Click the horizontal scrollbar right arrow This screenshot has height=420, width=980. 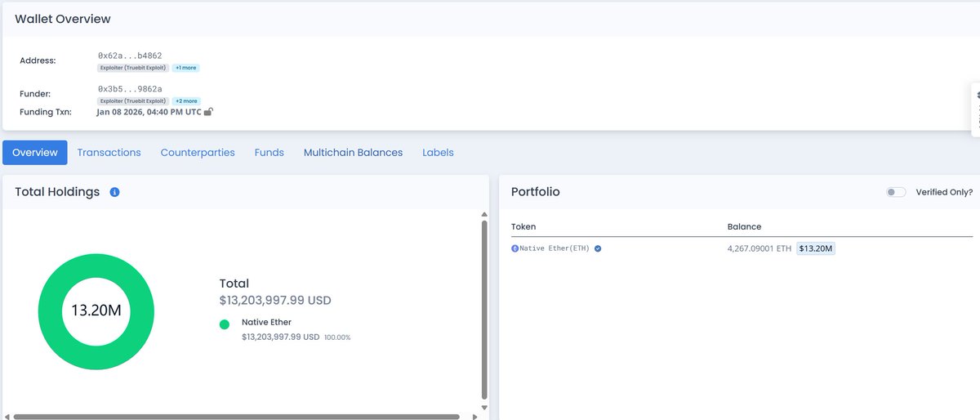click(x=476, y=417)
